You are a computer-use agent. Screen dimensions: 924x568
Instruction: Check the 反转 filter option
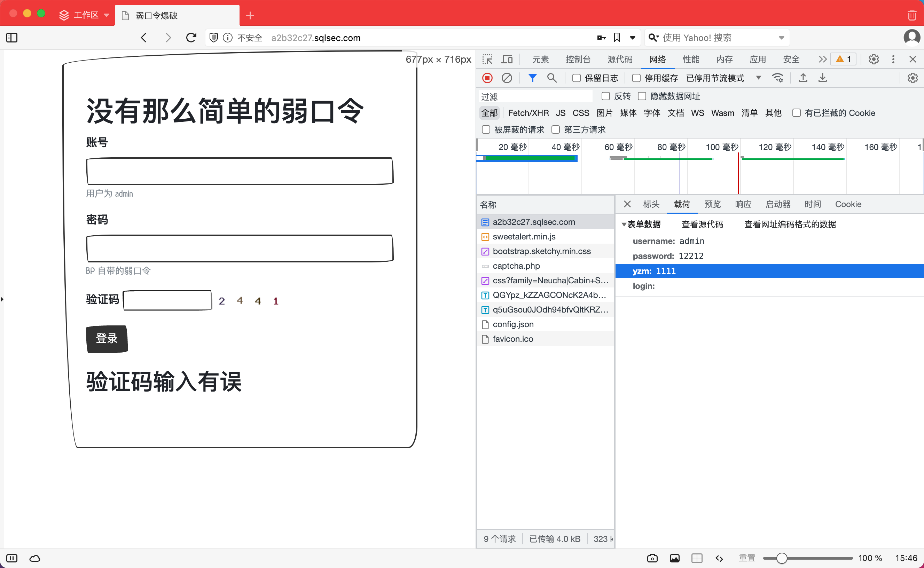tap(605, 96)
